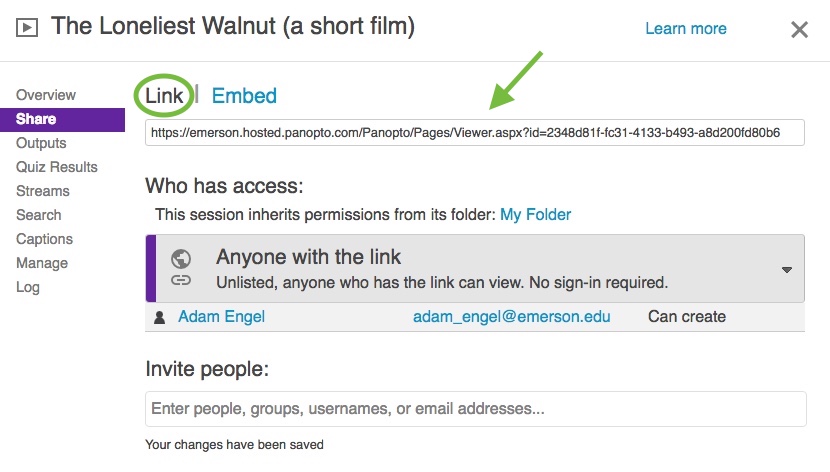Viewport: 830px width, 472px height.
Task: Click the Learn more link
Action: (x=685, y=29)
